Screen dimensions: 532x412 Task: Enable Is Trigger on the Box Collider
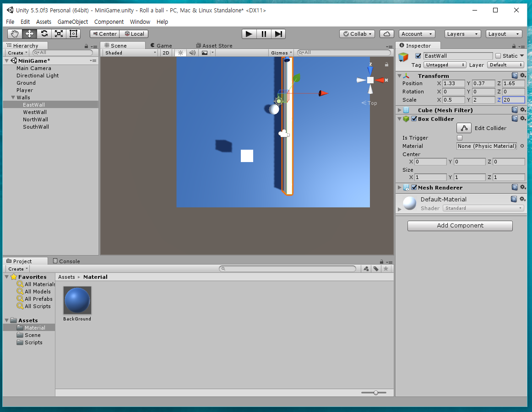[x=460, y=137]
